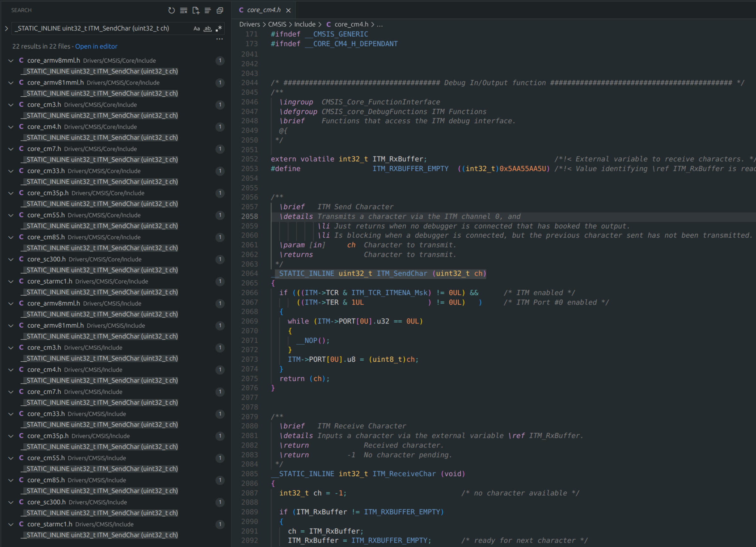Select core_cm33.h Drivers/CMSIS/Include file row

click(116, 414)
